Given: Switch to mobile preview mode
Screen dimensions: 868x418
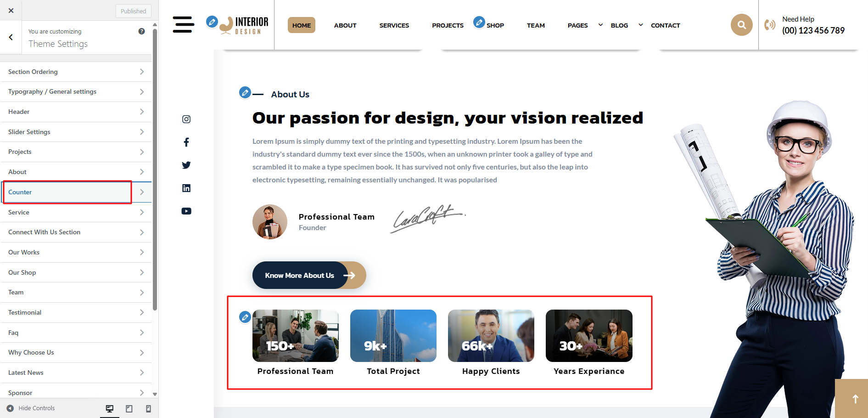Looking at the screenshot, I should click(148, 408).
